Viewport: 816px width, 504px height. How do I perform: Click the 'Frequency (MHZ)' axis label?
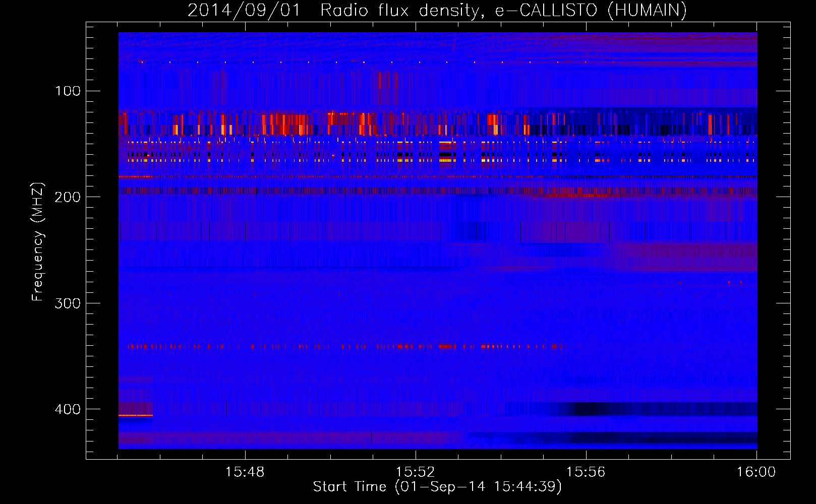[x=38, y=242]
